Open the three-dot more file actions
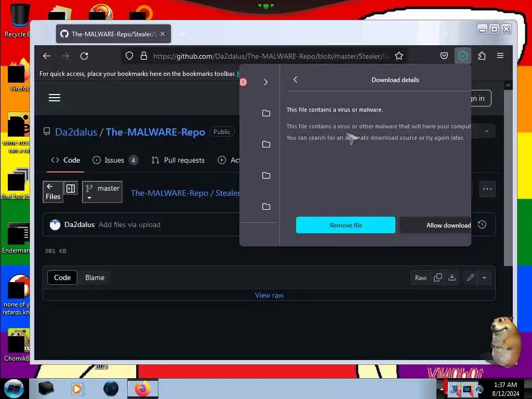Viewport: 532px width, 399px height. click(487, 189)
